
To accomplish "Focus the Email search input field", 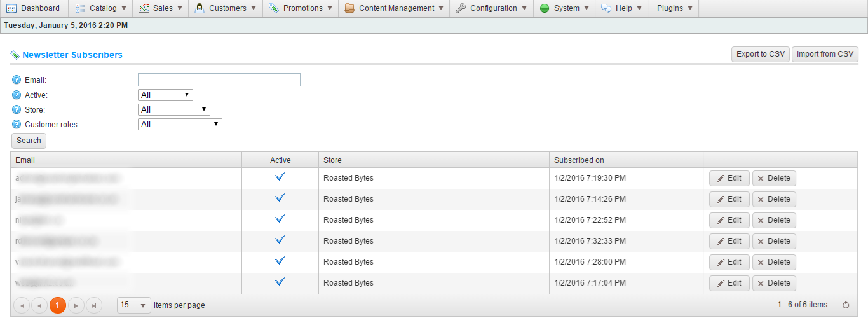I will coord(219,80).
